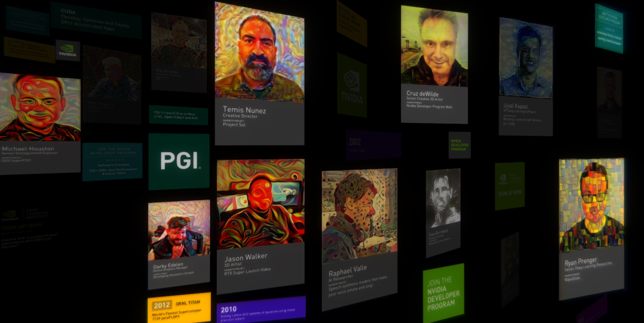Screen dimensions: 644x323
Task: Select Ujval Kapasi's blue portrait
Action: (526, 58)
